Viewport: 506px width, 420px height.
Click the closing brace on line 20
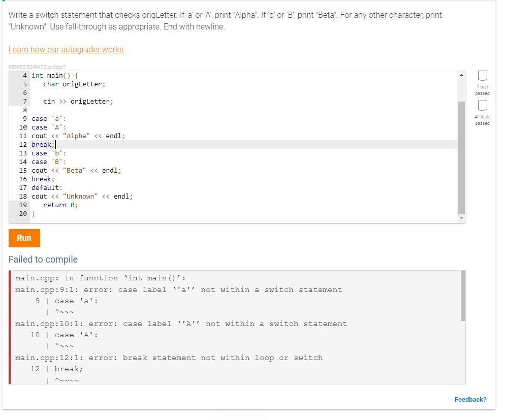pyautogui.click(x=34, y=213)
